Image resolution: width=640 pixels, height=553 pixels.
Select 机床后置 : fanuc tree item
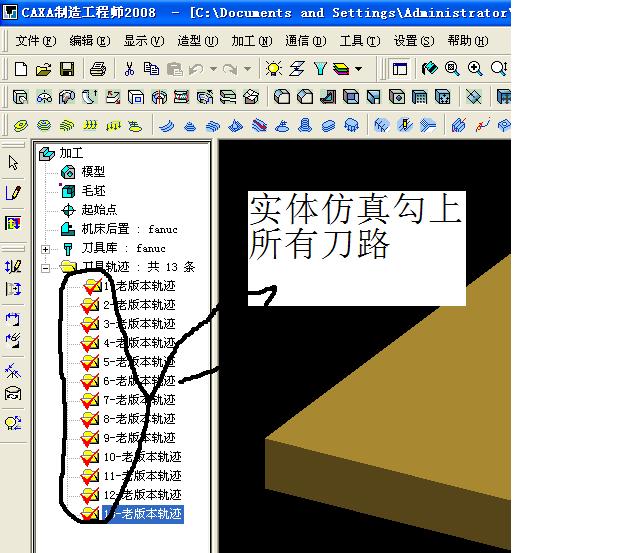point(129,229)
